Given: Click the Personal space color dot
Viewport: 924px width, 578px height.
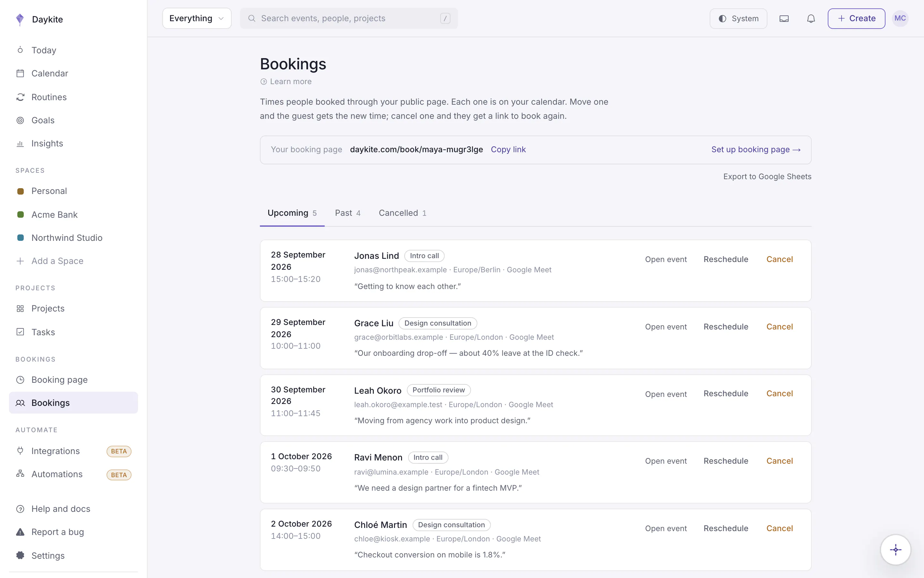Looking at the screenshot, I should pyautogui.click(x=21, y=191).
